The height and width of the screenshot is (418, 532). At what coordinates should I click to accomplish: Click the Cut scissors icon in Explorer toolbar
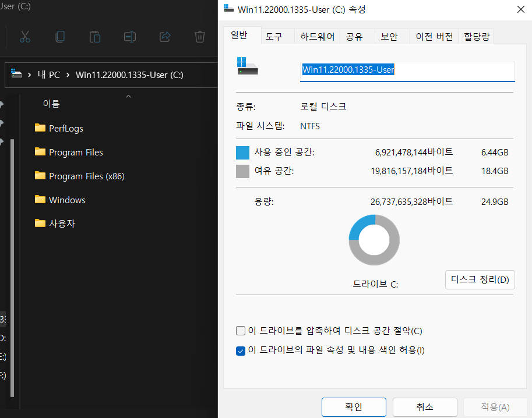point(25,37)
